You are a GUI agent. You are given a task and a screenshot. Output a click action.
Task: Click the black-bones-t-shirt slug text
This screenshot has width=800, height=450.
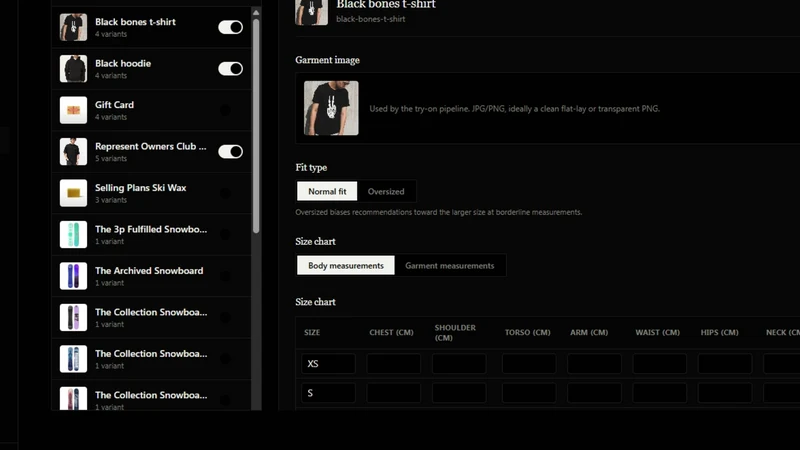371,19
